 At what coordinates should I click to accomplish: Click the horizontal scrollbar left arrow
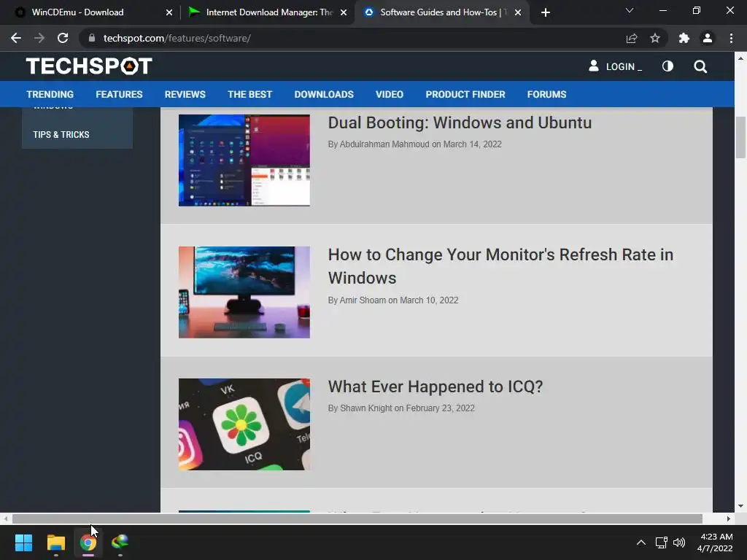(x=5, y=518)
